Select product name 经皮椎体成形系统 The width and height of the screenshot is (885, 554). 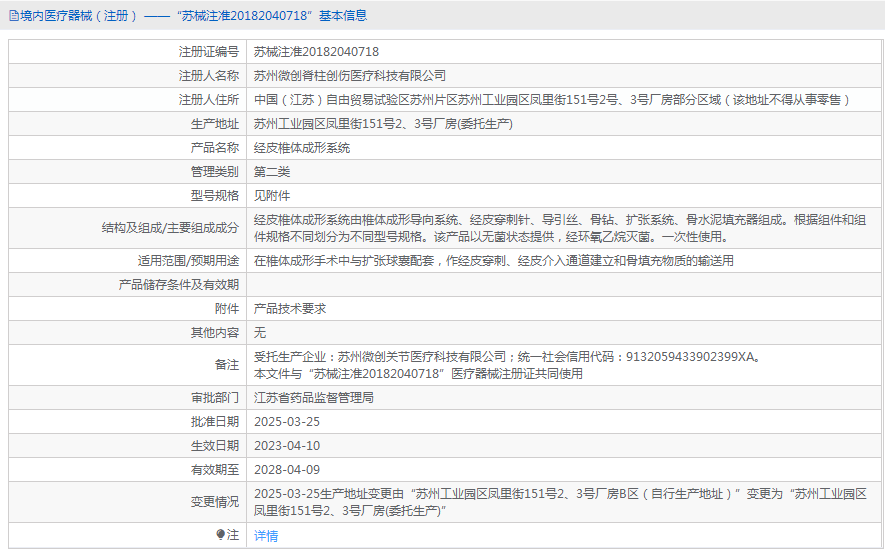tap(302, 148)
